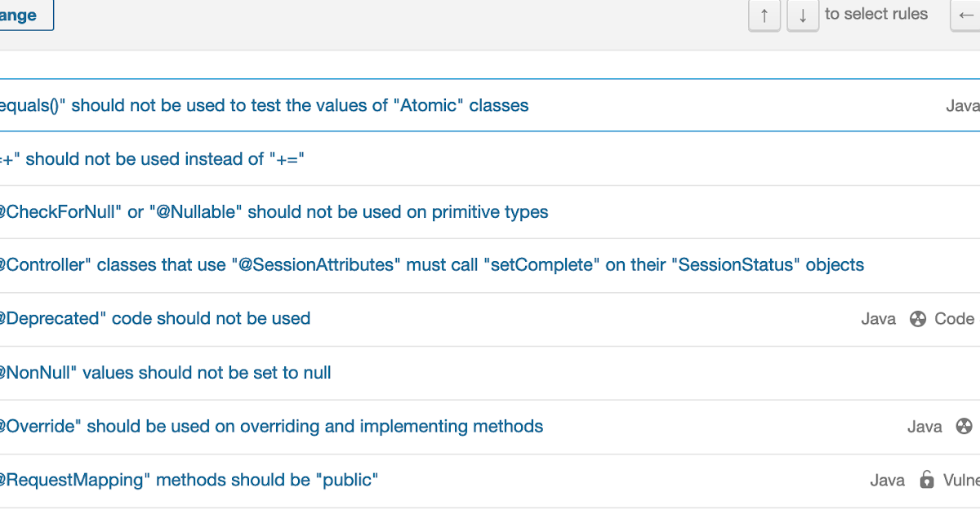
Task: Open the "@NonNull" values rule
Action: pos(163,372)
